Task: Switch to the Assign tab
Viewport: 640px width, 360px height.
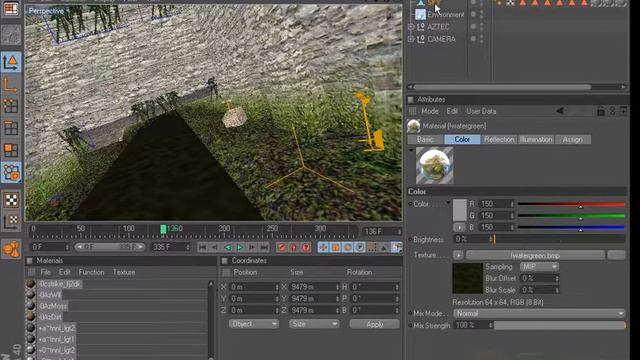Action: (x=573, y=139)
